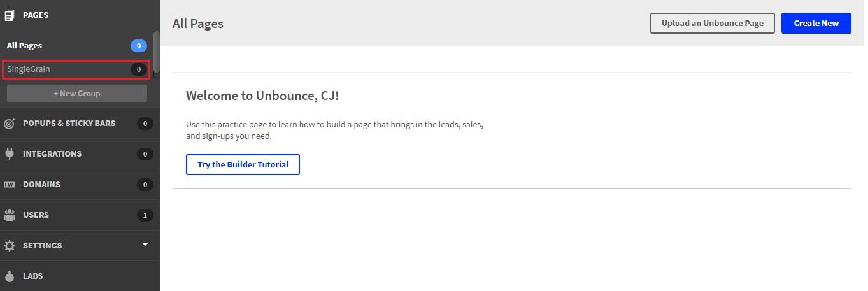Image resolution: width=868 pixels, height=291 pixels.
Task: Click the Popups & Sticky Bars target icon
Action: (10, 124)
